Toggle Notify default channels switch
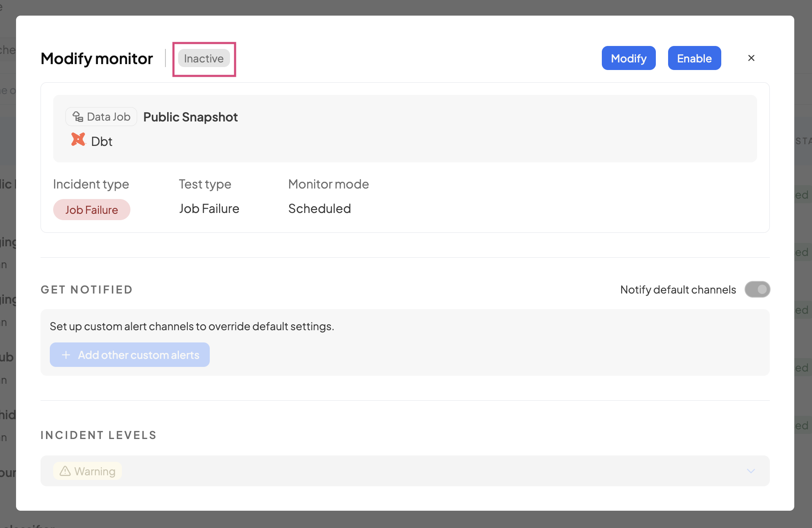The height and width of the screenshot is (528, 812). [x=757, y=290]
